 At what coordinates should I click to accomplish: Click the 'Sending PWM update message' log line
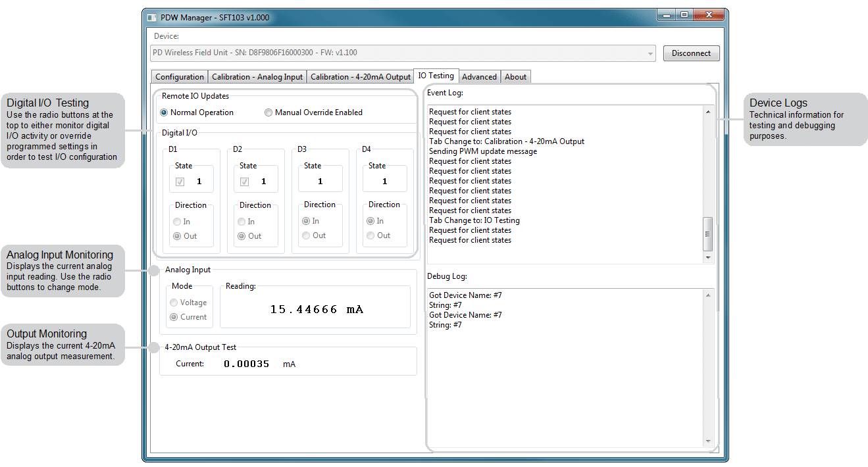point(483,151)
